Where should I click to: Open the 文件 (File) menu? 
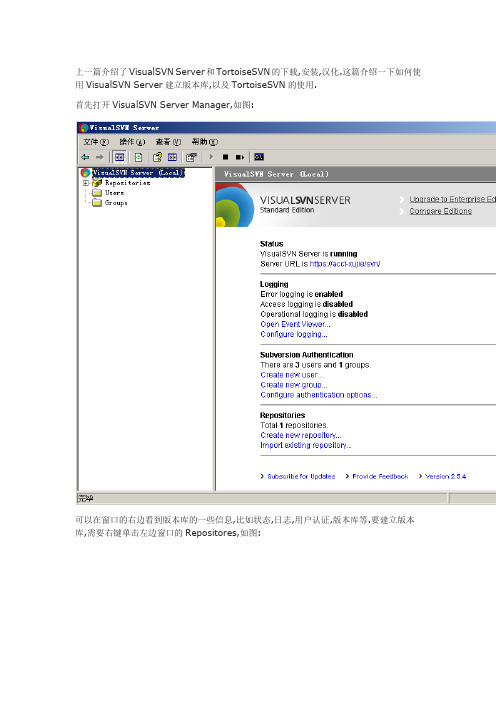coord(96,142)
